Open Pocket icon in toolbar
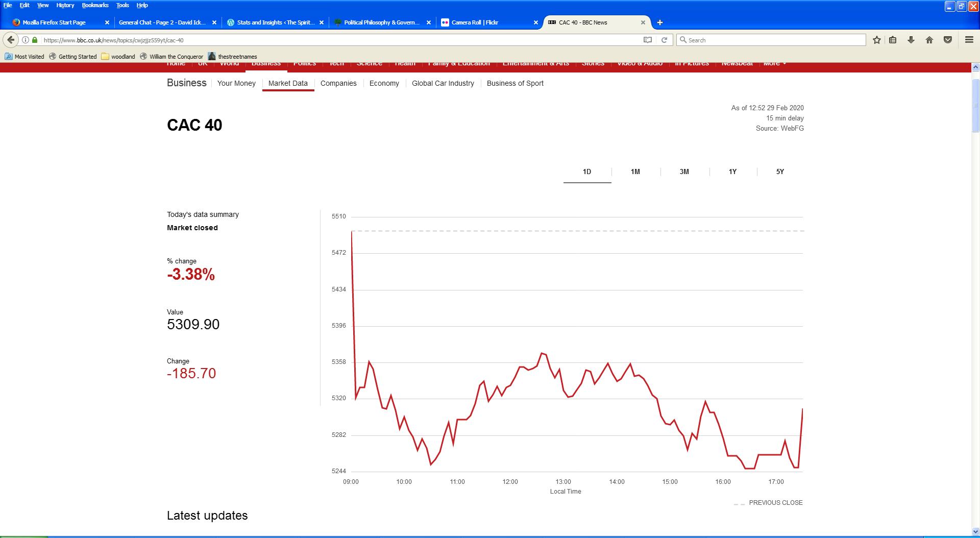Screen dimensions: 980x538 (x=948, y=40)
